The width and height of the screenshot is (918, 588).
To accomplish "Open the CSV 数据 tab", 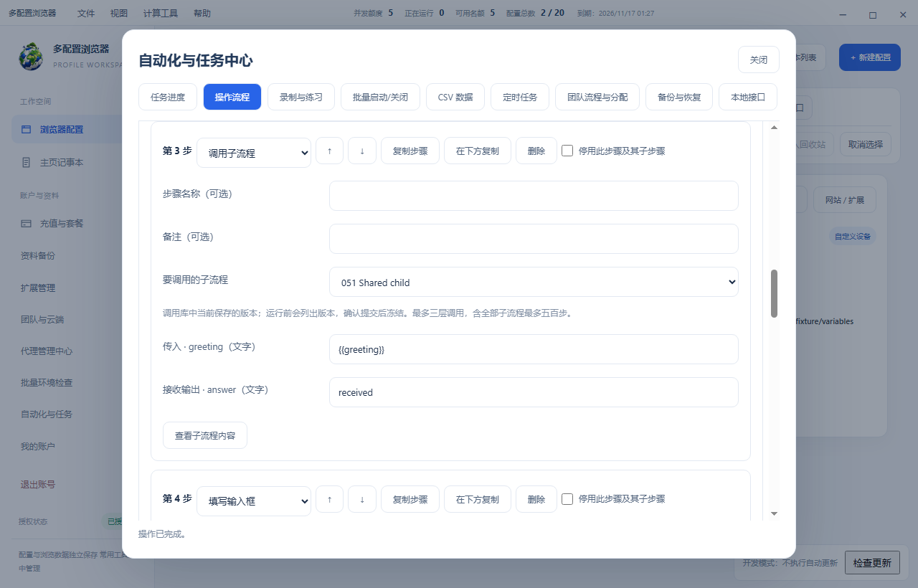I will (x=455, y=97).
